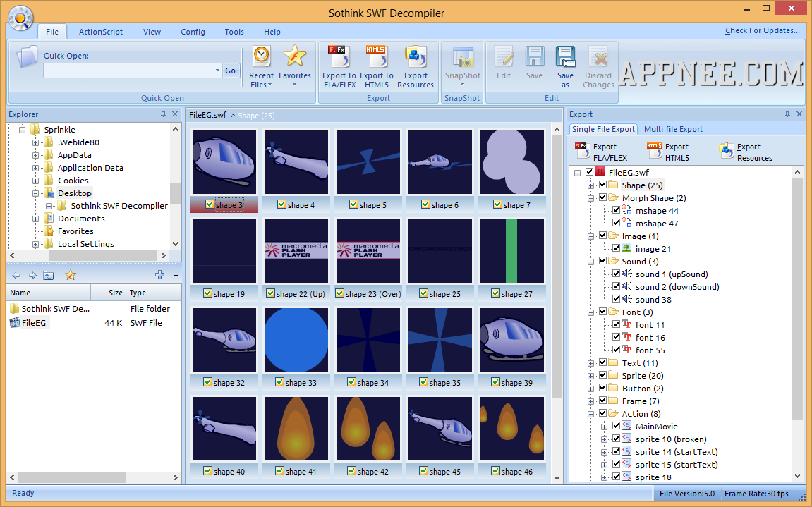The image size is (812, 507).
Task: Click the Save floppy icon
Action: coord(535,56)
